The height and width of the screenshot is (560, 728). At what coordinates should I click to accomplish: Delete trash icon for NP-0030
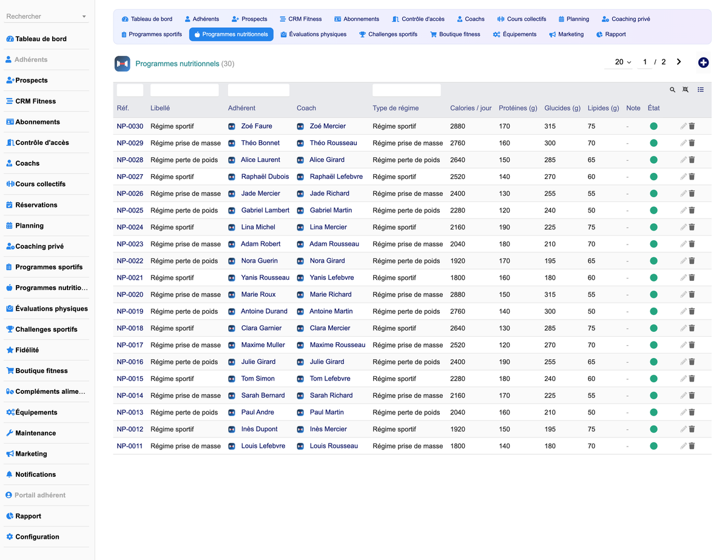click(x=692, y=126)
